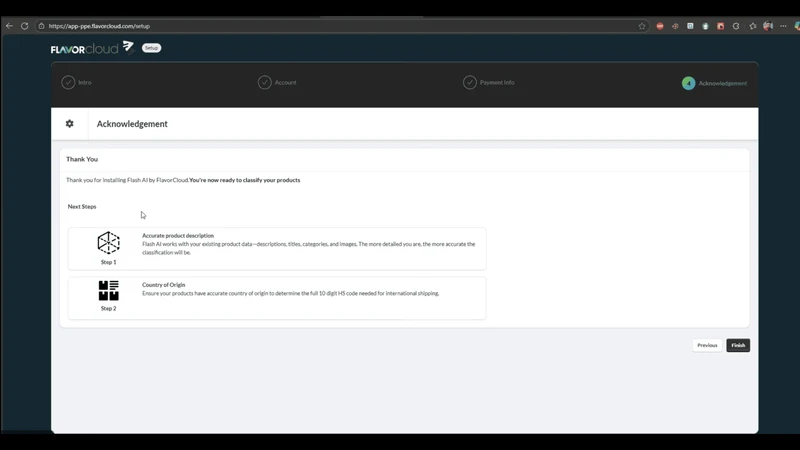Open the red adblock extension icon
This screenshot has width=800, height=450.
coord(660,26)
